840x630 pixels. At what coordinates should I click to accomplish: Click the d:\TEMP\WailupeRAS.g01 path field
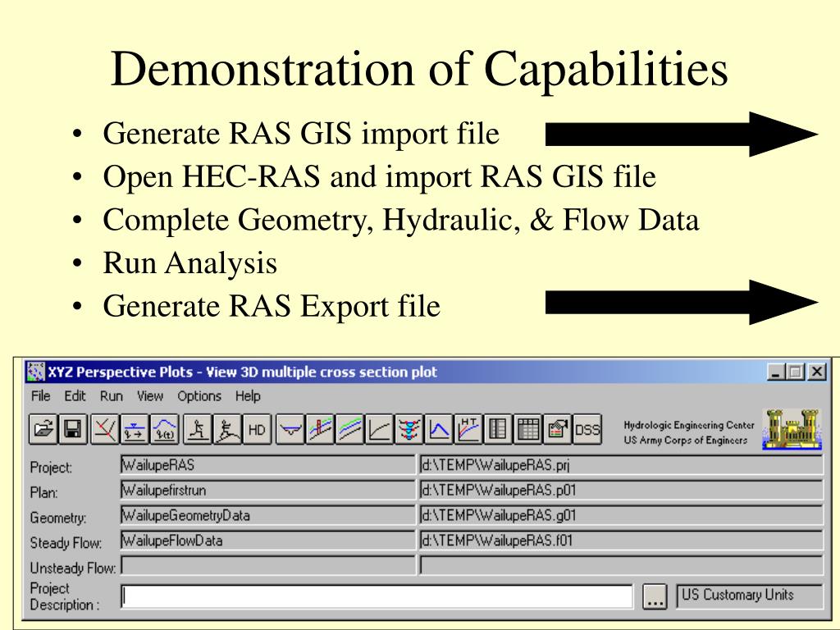(621, 515)
